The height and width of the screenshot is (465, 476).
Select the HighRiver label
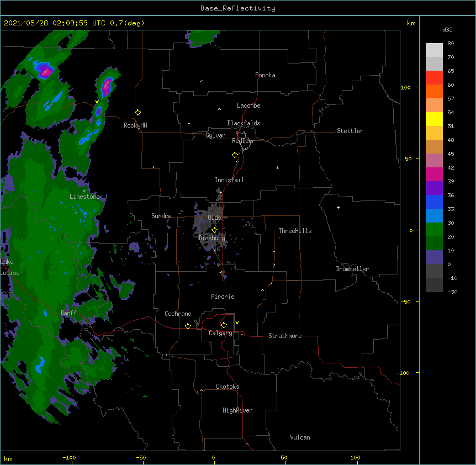237,410
